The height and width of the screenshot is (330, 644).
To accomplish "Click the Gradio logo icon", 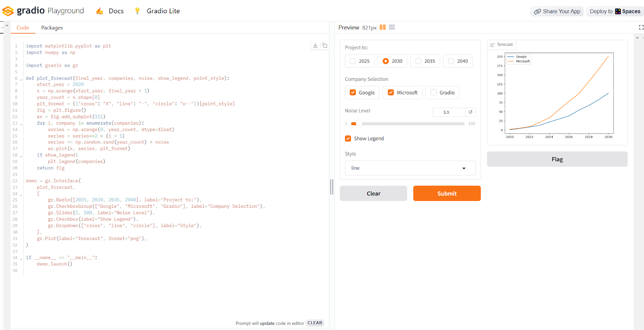I will tap(8, 11).
